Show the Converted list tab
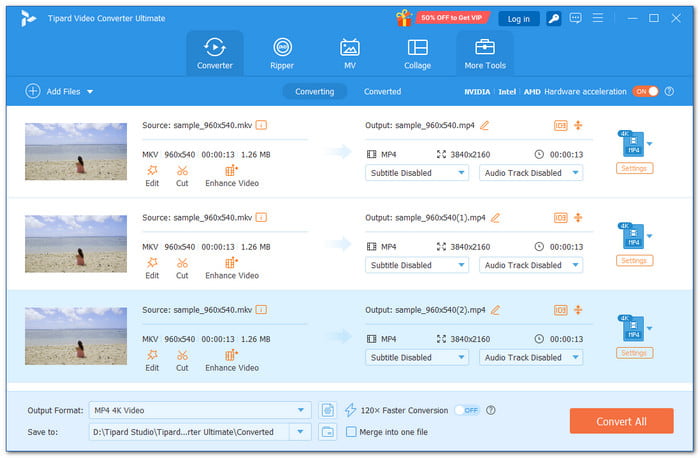This screenshot has width=700, height=458. (x=382, y=92)
